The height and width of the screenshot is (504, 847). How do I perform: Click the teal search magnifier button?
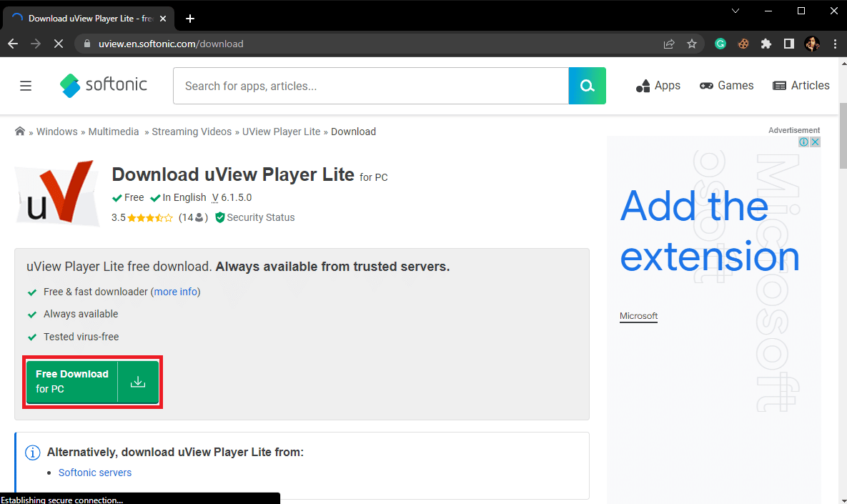pos(587,86)
